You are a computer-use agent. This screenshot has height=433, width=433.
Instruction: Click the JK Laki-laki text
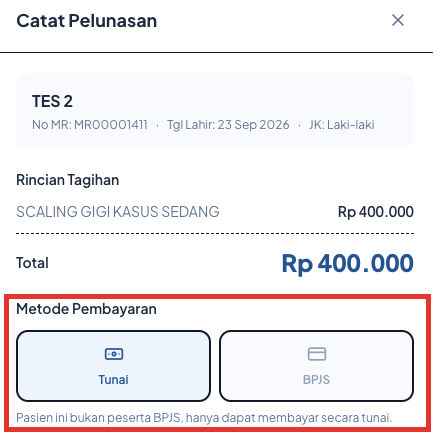click(342, 125)
